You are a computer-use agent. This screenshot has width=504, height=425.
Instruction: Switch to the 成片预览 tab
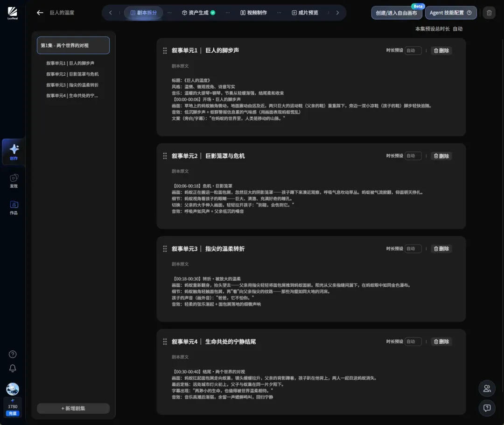[305, 13]
